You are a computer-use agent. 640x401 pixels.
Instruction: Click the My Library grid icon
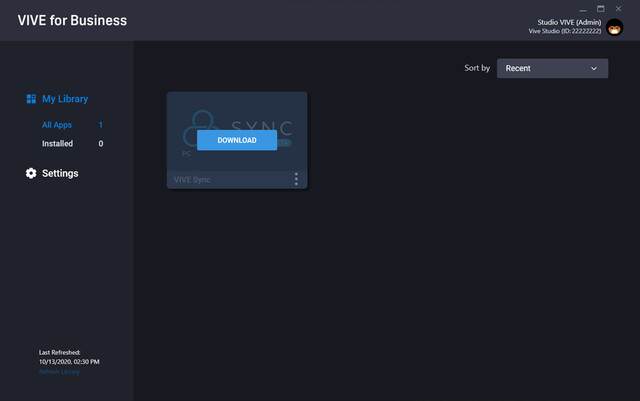coord(31,99)
